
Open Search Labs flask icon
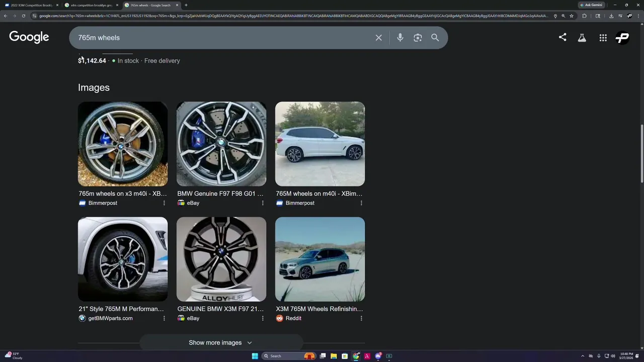[582, 38]
